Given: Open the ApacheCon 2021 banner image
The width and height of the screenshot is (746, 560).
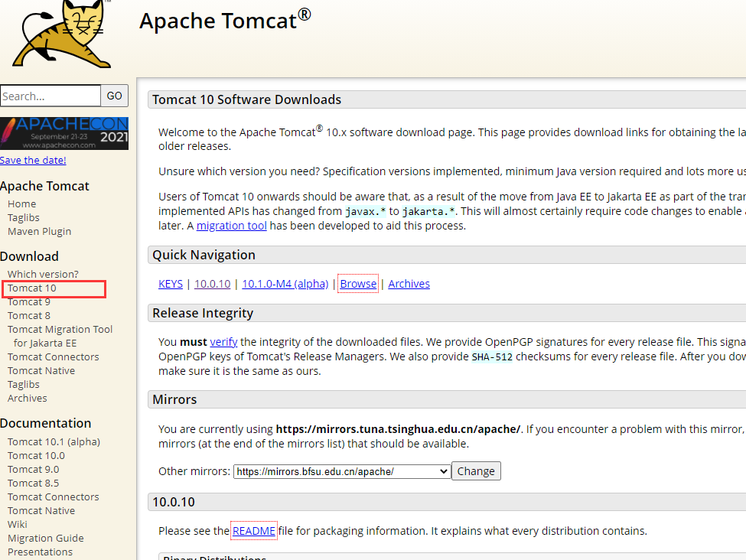Looking at the screenshot, I should click(64, 134).
